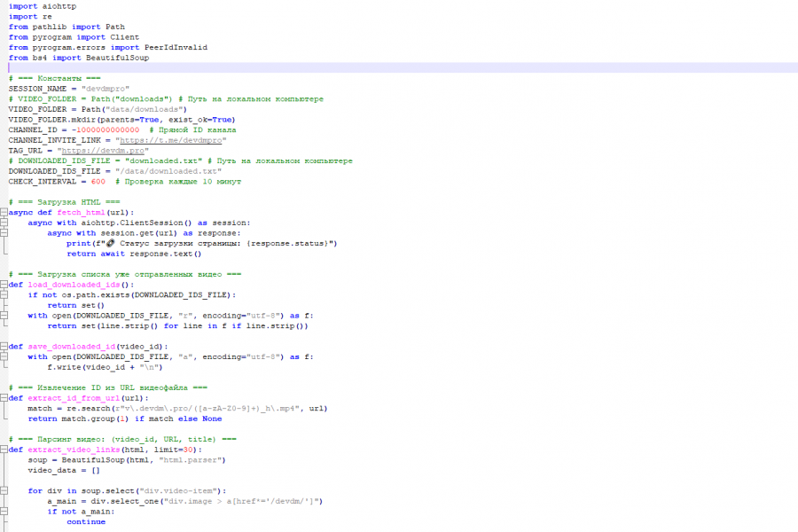Click the 'import re' line
Screen dimensions: 798x532
click(x=30, y=16)
